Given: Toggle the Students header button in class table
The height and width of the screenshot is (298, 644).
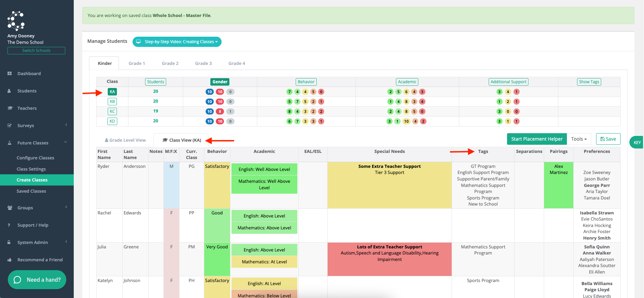Looking at the screenshot, I should pos(156,82).
